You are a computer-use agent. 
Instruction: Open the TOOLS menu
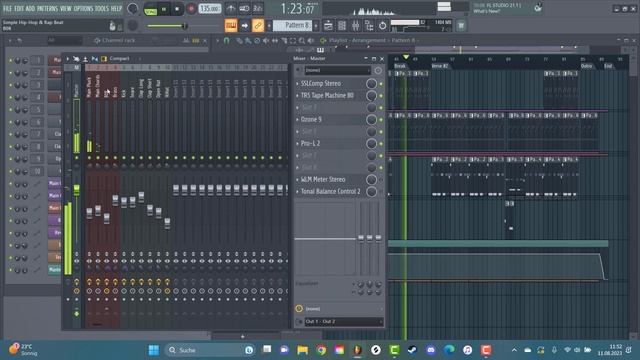click(102, 9)
